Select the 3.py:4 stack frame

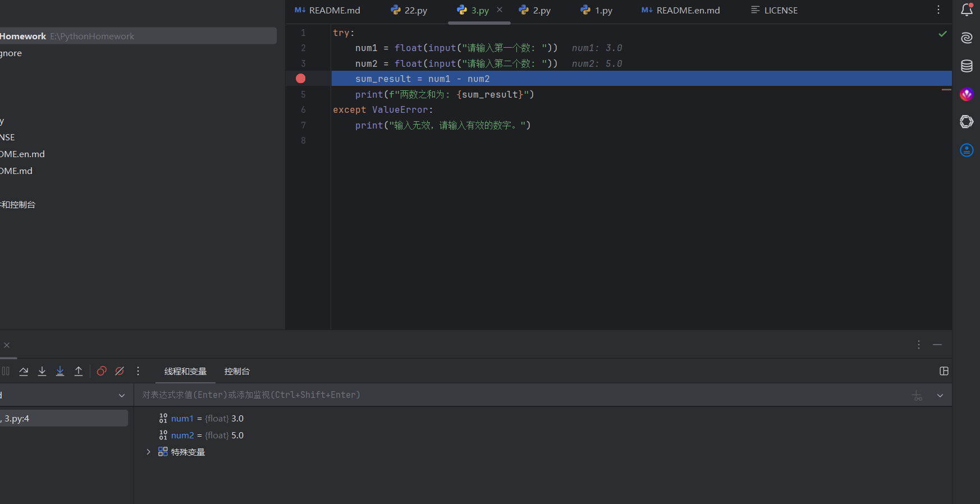tap(62, 418)
